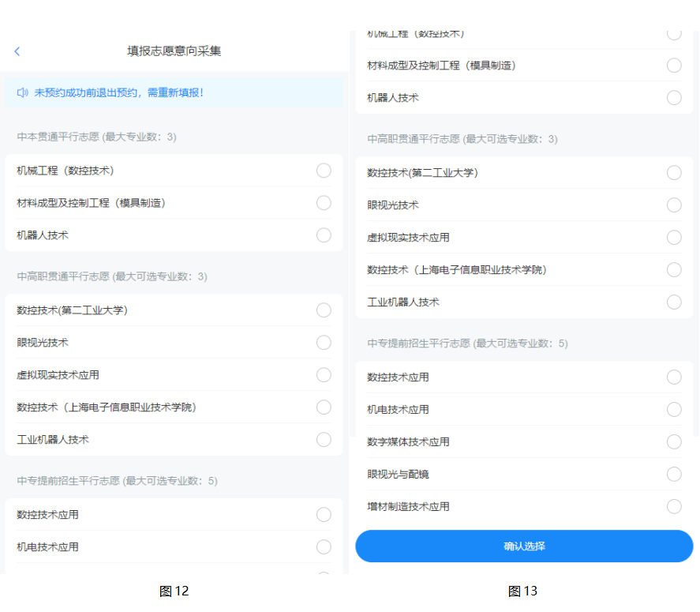Viewport: 700px width, 612px height.
Task: Pick 眼视光技术 radio in Figure 13
Action: pos(674,205)
